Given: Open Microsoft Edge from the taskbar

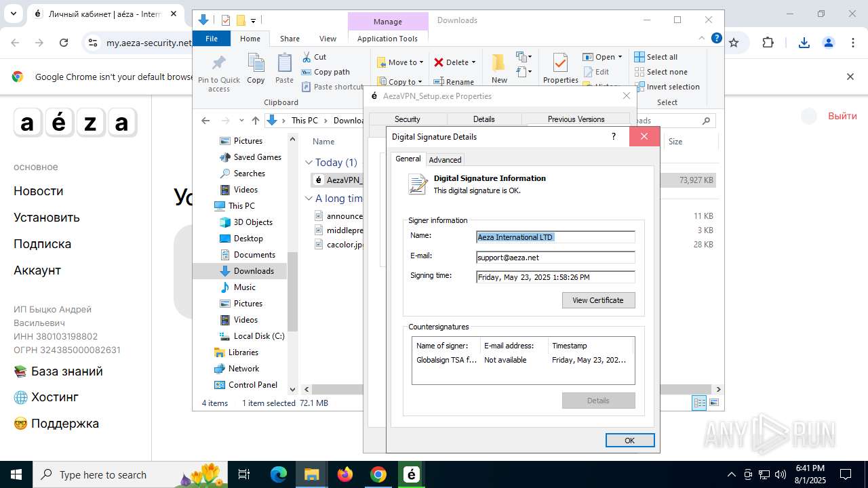Looking at the screenshot, I should (x=279, y=474).
